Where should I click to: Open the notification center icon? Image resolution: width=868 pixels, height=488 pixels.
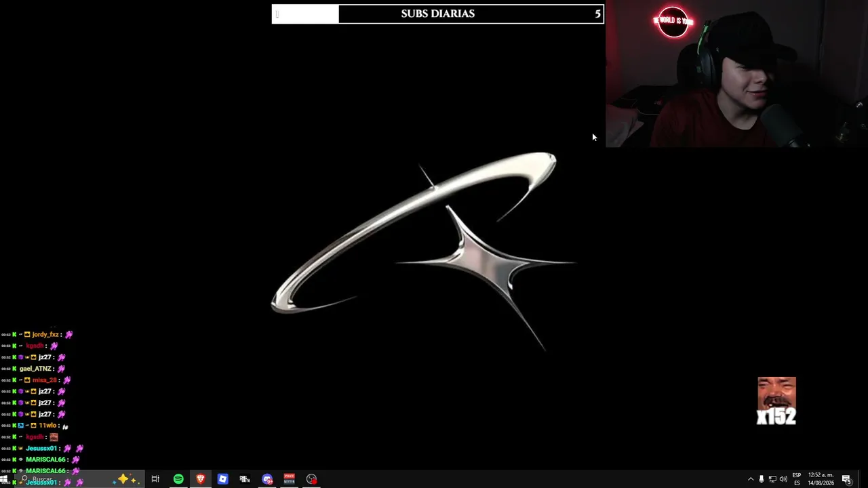(846, 479)
